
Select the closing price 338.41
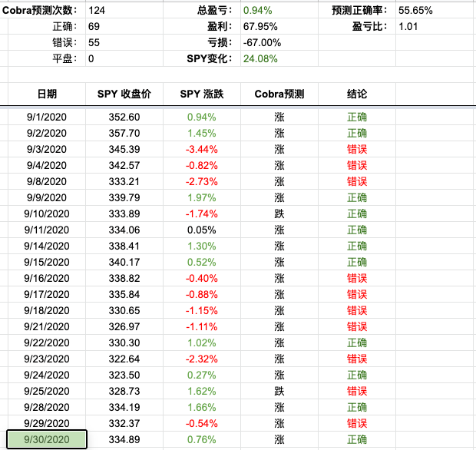pos(124,246)
